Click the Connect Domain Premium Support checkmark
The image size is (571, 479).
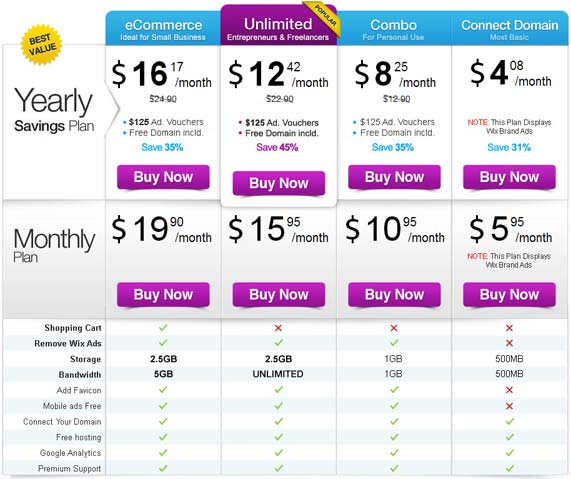pos(509,468)
